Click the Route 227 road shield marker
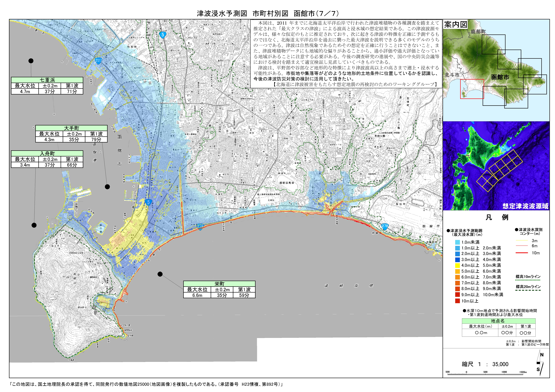Image resolution: width=555 pixels, height=392 pixels. (x=98, y=61)
